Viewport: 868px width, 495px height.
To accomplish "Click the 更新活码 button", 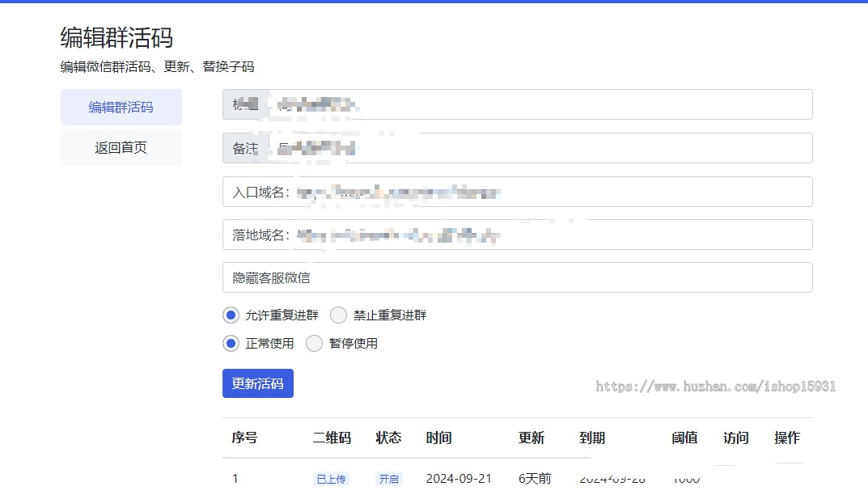I will point(258,383).
